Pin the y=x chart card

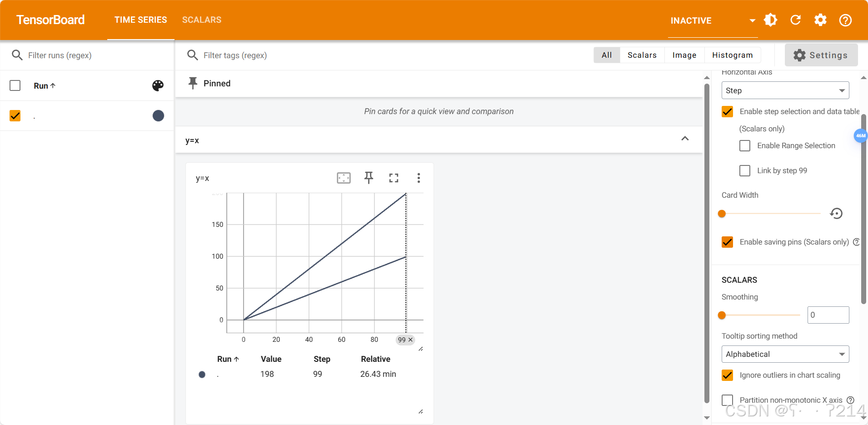(369, 178)
